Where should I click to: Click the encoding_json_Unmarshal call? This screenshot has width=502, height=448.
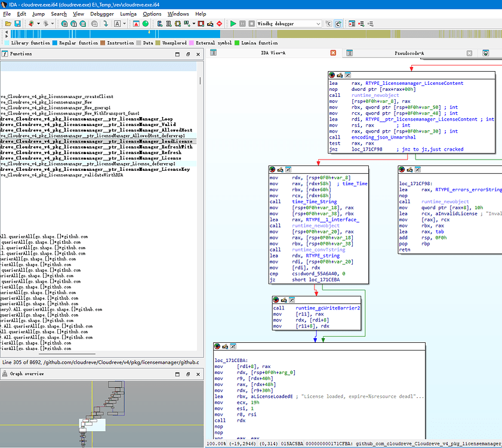383,137
